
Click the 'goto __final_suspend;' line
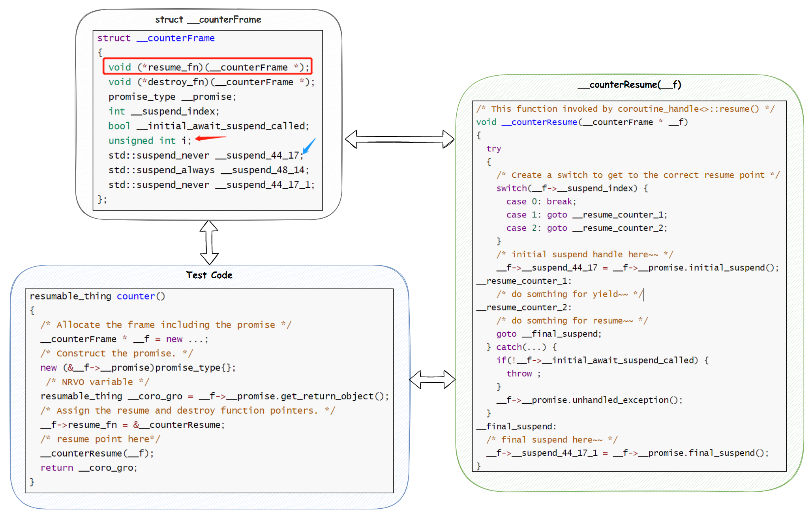pyautogui.click(x=548, y=334)
